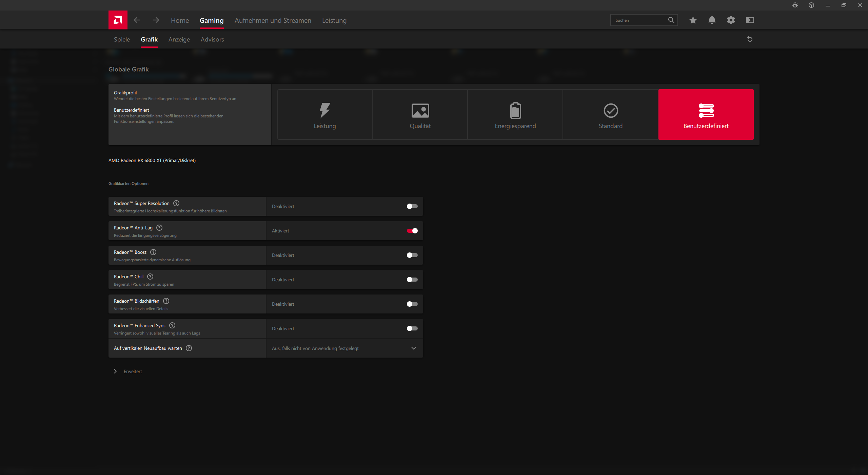Open settings gear icon
Viewport: 868px width, 475px height.
(x=731, y=20)
